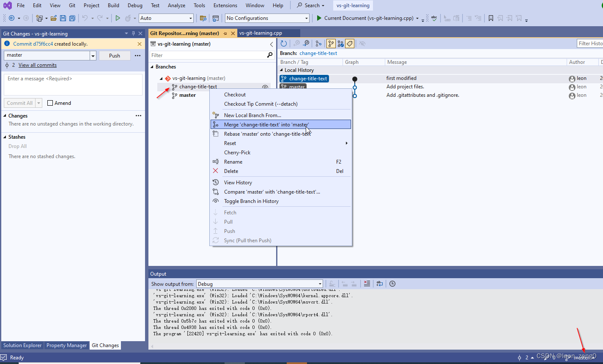603x364 pixels.
Task: Switch to the Solution Explorer tab
Action: pos(22,345)
